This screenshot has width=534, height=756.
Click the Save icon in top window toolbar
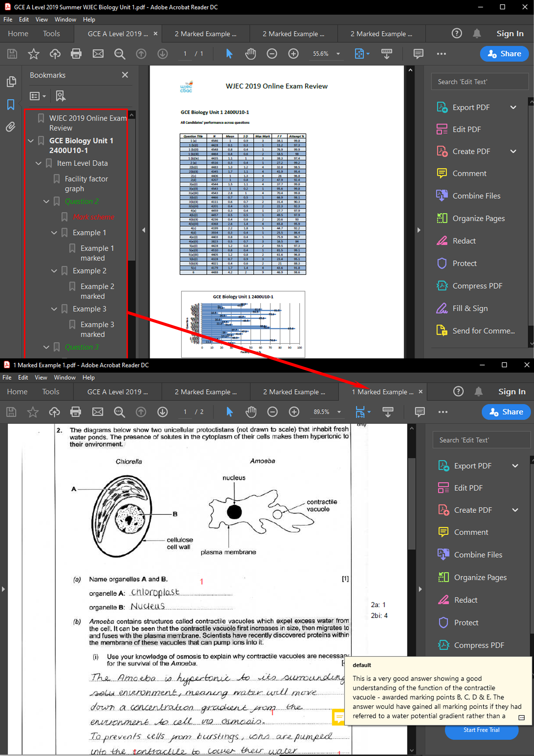pos(12,54)
